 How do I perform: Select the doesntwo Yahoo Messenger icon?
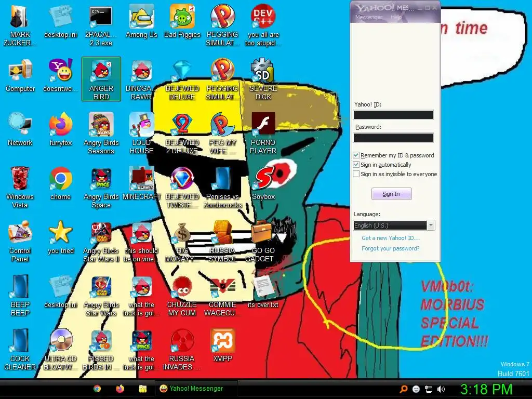[x=60, y=75]
